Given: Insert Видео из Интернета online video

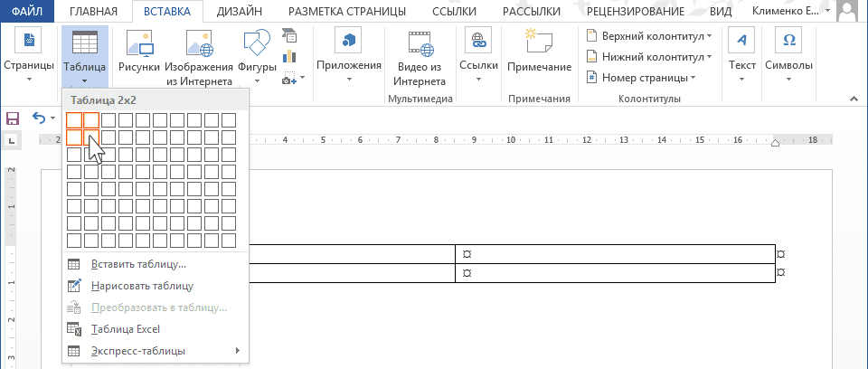Looking at the screenshot, I should [x=421, y=43].
